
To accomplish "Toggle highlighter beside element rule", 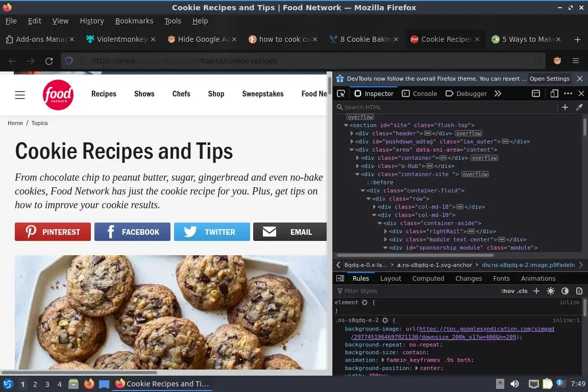I will [x=364, y=302].
